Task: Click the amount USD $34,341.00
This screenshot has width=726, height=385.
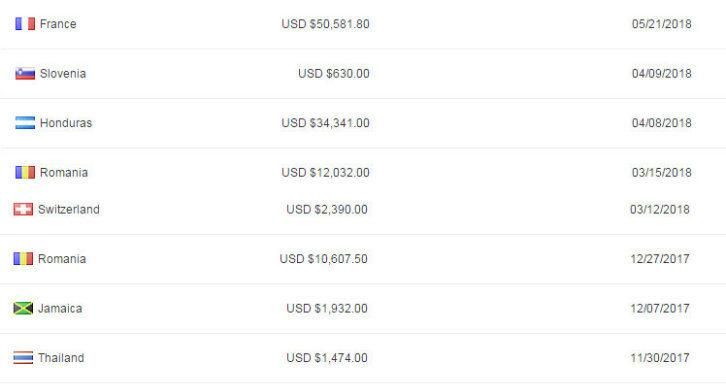Action: (325, 123)
